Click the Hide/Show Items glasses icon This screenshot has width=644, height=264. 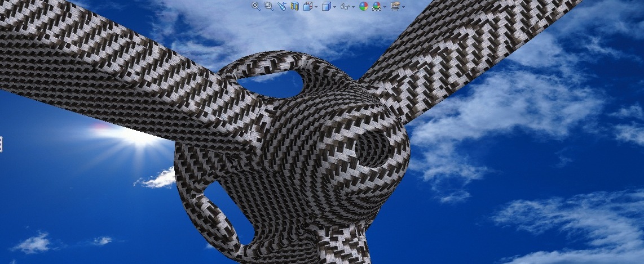pos(345,6)
